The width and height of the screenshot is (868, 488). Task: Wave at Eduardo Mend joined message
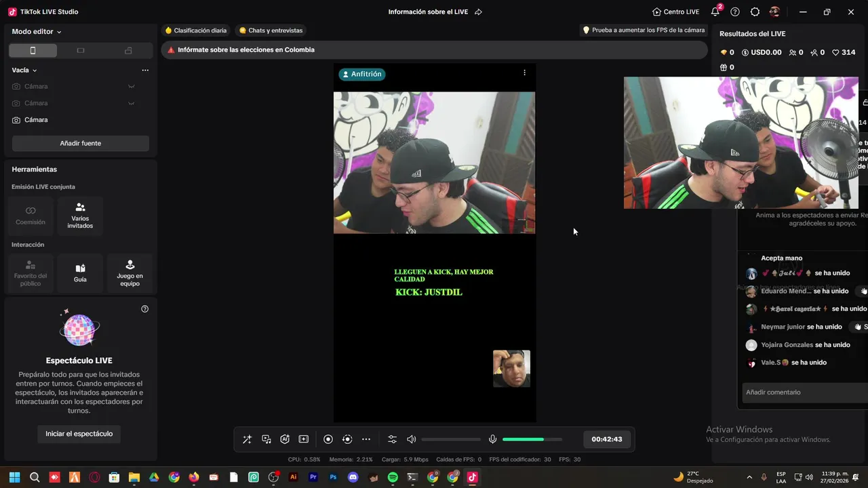[x=863, y=291]
